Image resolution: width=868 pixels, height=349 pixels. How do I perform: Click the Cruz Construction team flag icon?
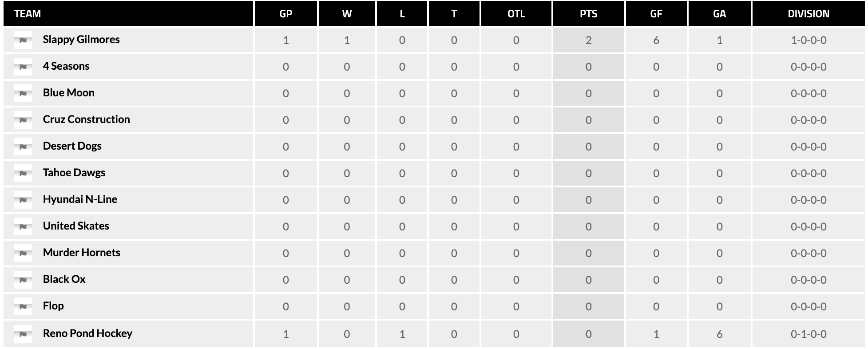click(x=23, y=120)
